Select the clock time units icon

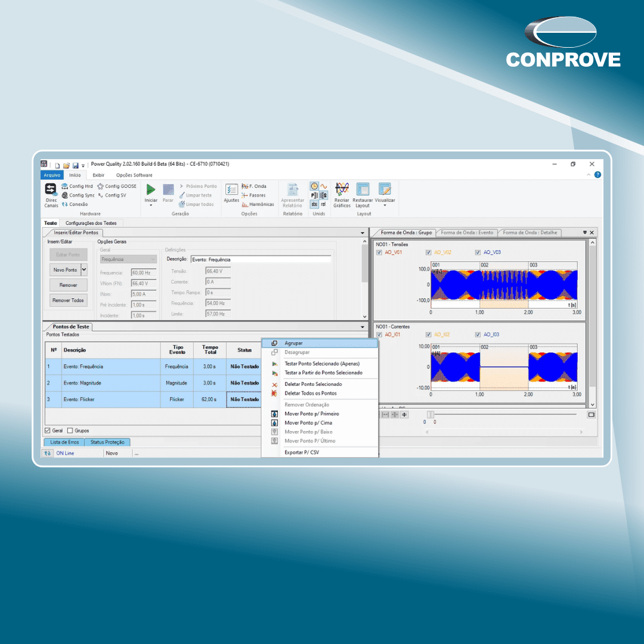coord(314,186)
